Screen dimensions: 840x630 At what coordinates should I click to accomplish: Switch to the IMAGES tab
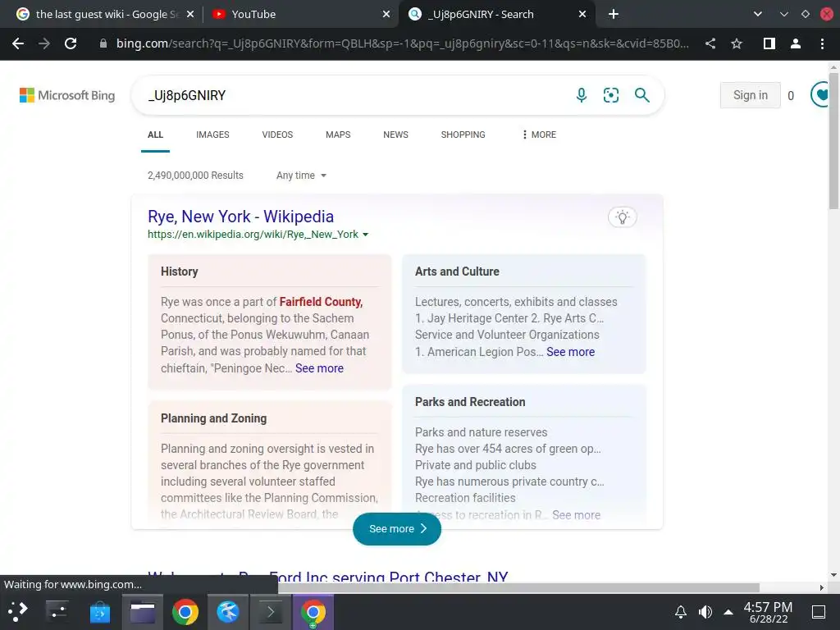[x=212, y=135]
